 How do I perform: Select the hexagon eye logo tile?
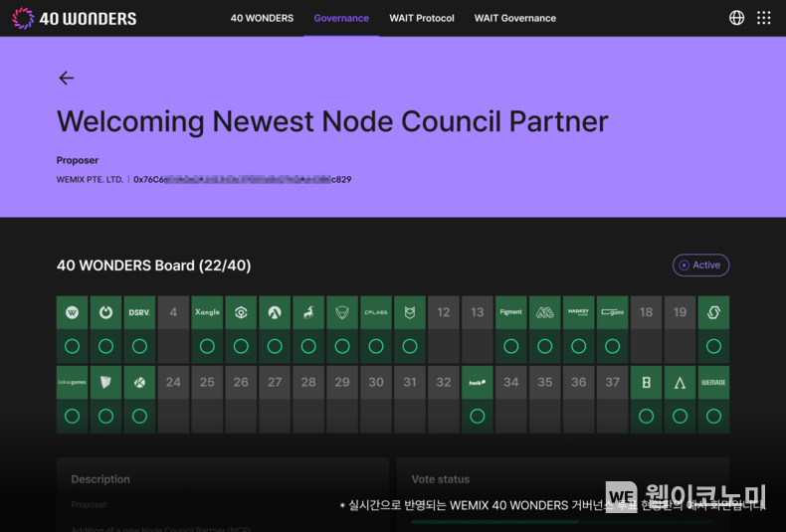point(241,312)
